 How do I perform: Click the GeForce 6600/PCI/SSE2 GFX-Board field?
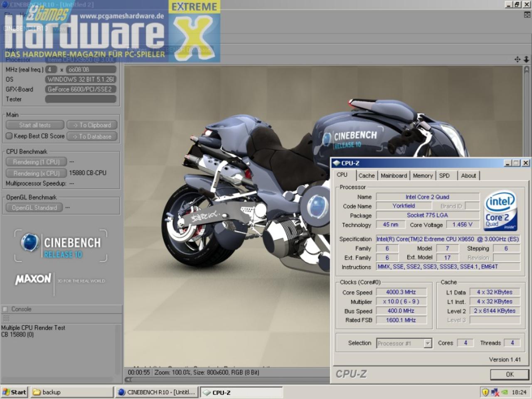pyautogui.click(x=81, y=89)
